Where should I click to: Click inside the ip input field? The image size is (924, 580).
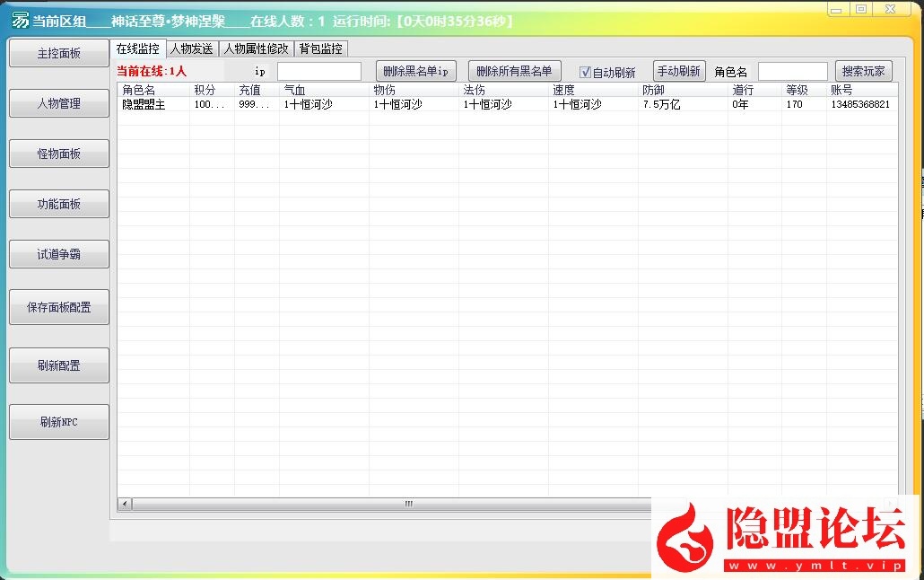318,70
